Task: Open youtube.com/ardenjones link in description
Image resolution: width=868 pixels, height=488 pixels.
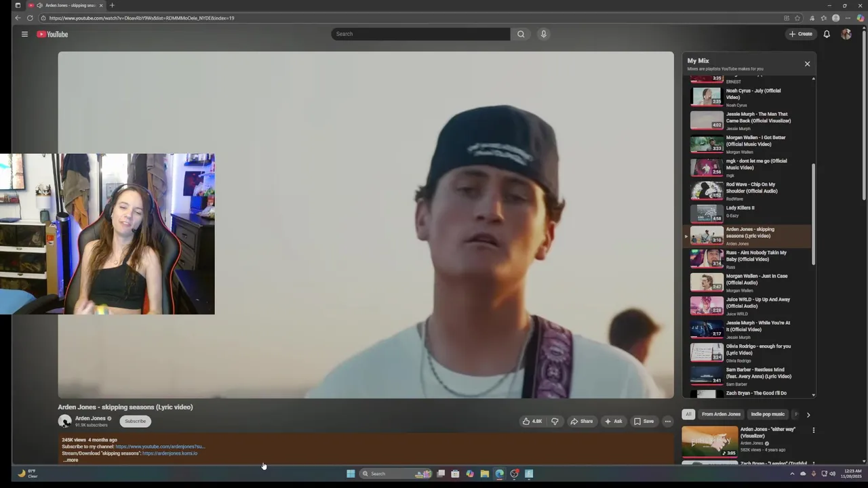Action: tap(160, 447)
